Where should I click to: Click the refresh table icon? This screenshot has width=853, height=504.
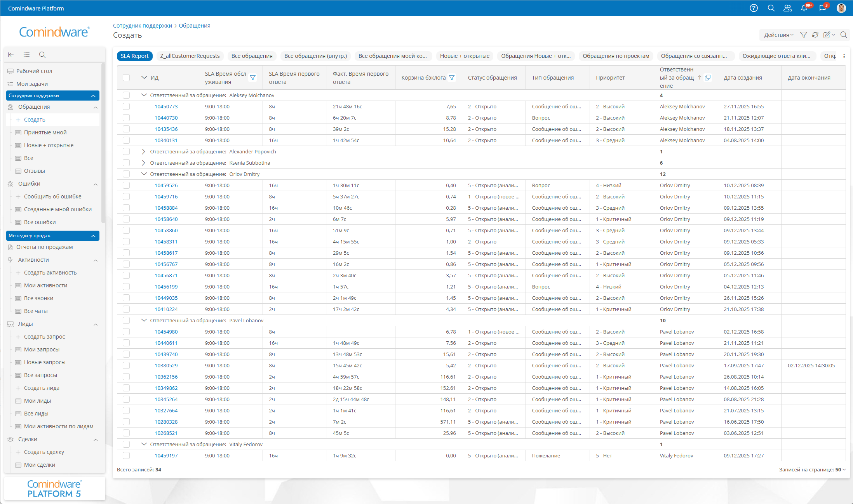coord(815,35)
